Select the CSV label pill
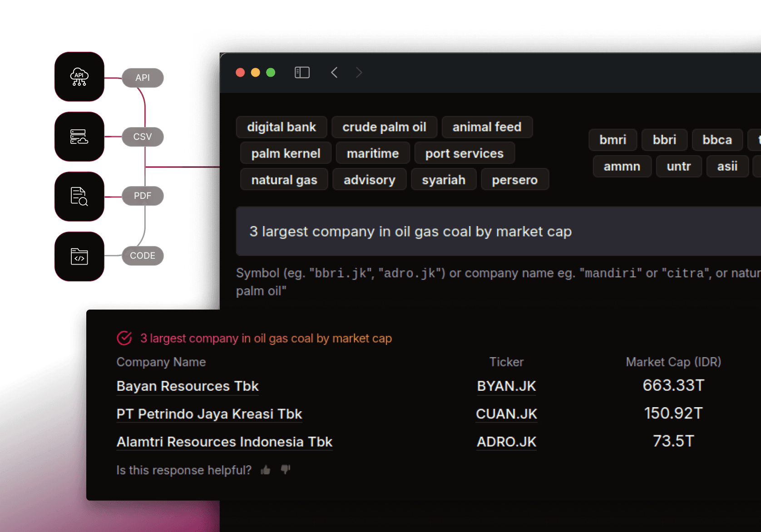 [x=143, y=137]
